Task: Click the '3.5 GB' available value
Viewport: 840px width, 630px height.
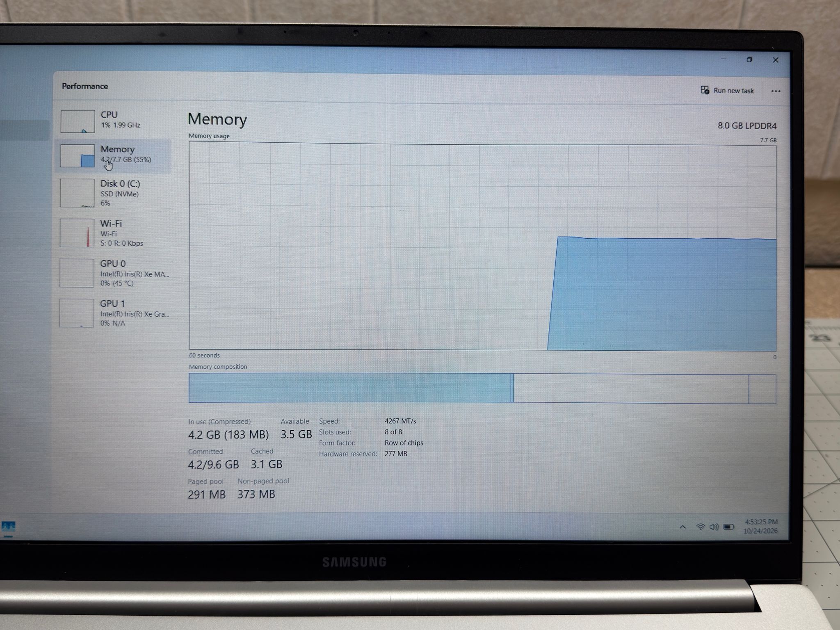Action: tap(296, 434)
